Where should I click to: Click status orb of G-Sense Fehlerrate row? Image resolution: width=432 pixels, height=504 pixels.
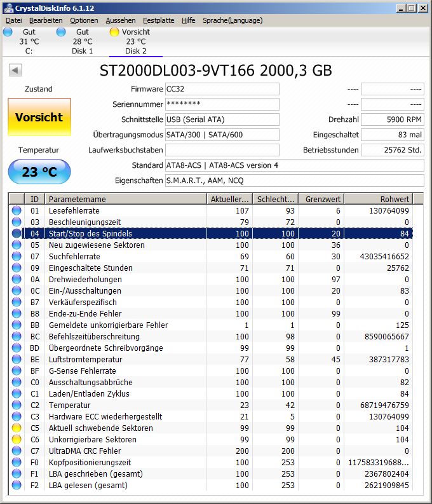pyautogui.click(x=17, y=371)
